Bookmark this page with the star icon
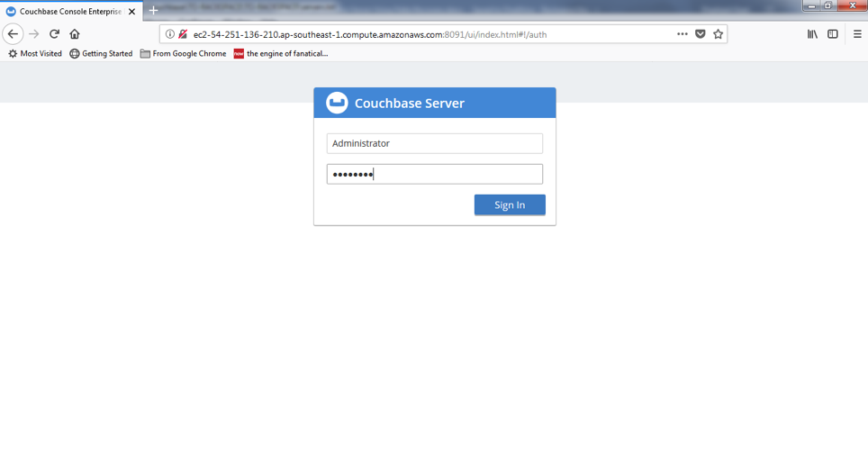The width and height of the screenshot is (868, 463). point(718,34)
